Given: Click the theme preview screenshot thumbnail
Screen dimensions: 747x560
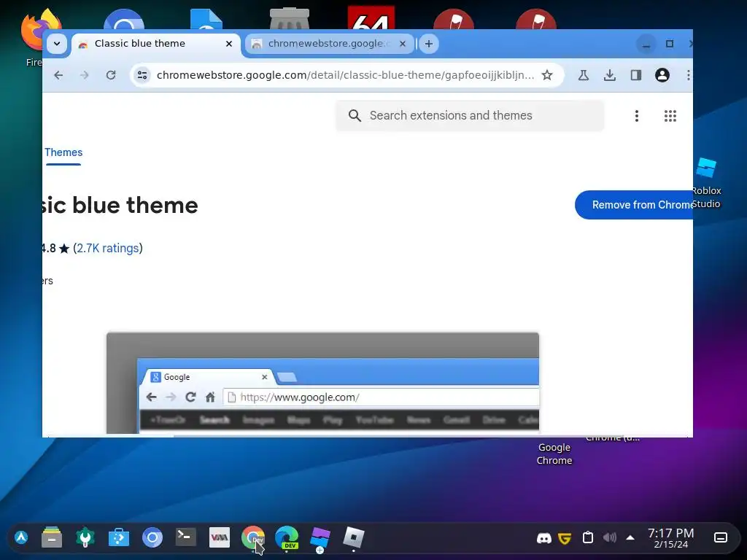Looking at the screenshot, I should (x=322, y=384).
